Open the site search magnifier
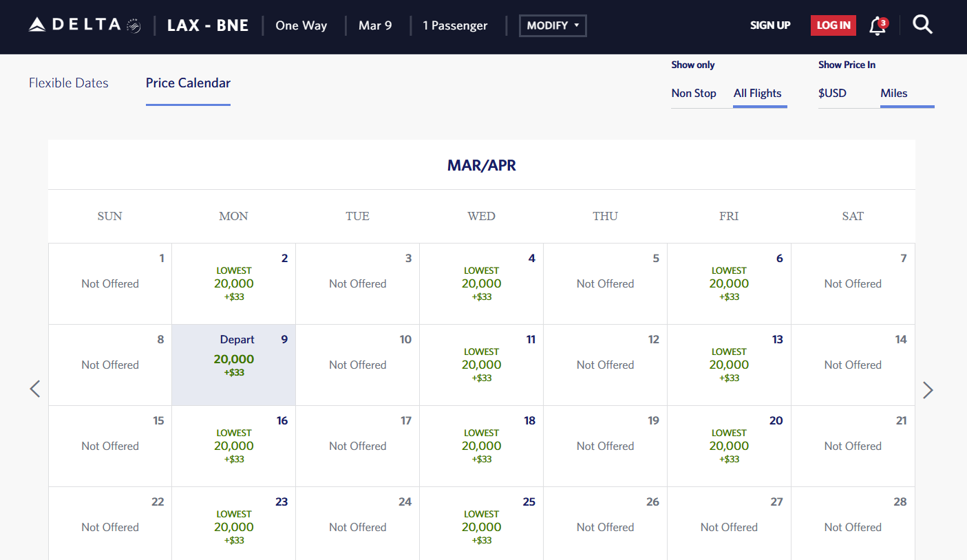 [922, 25]
